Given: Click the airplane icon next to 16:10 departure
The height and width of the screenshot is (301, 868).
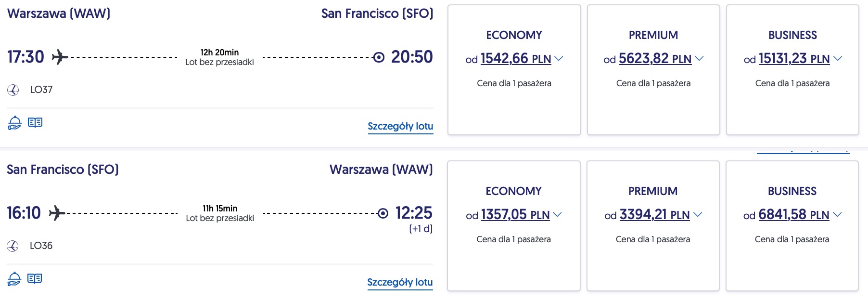Looking at the screenshot, I should click(57, 213).
